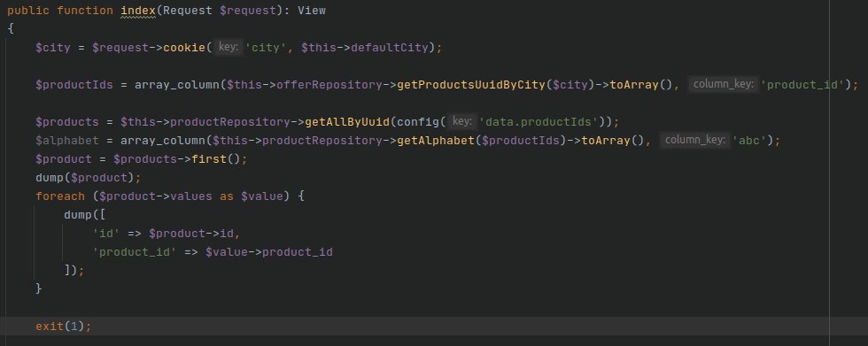Viewport: 868px width, 346px height.
Task: Click the first toArray method call
Action: [634, 85]
